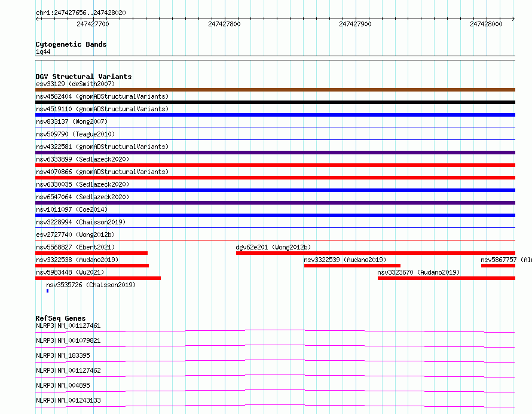Click the RefSeq Genes track heading

[x=60, y=318]
